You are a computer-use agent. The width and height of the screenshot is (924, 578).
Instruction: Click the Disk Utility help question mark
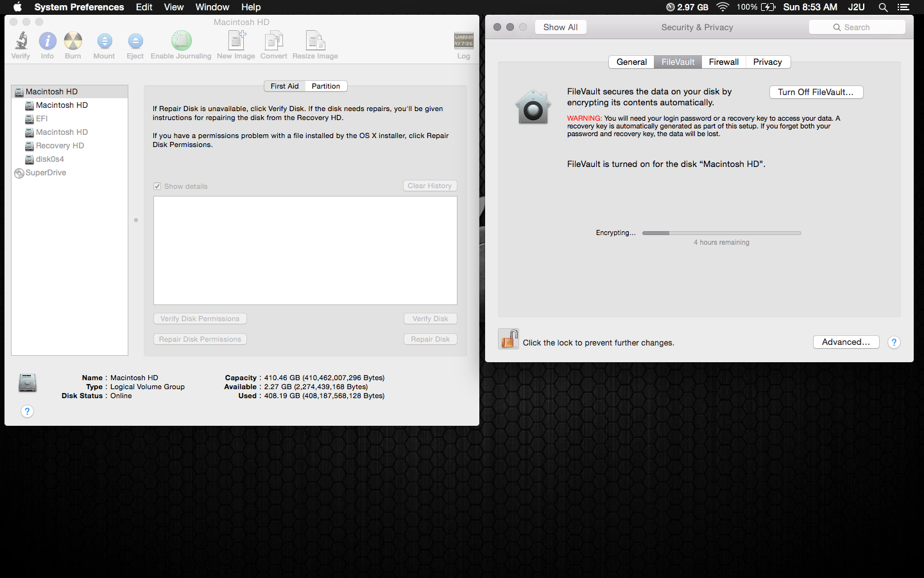point(27,412)
